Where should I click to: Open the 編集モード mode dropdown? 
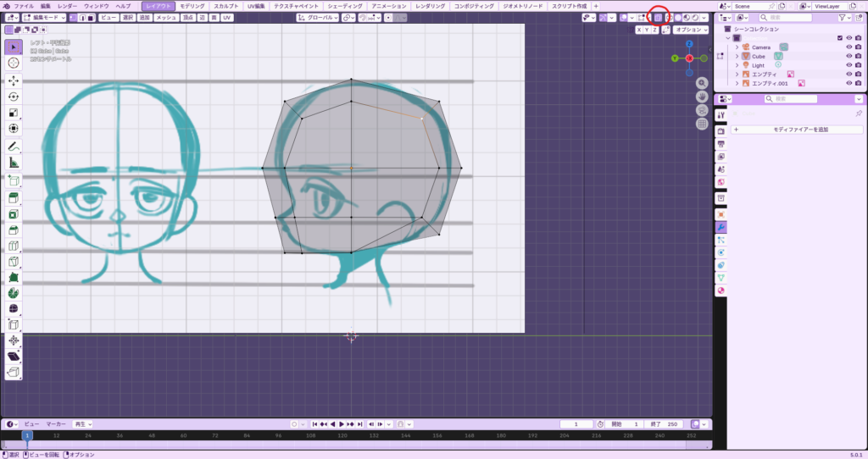42,17
